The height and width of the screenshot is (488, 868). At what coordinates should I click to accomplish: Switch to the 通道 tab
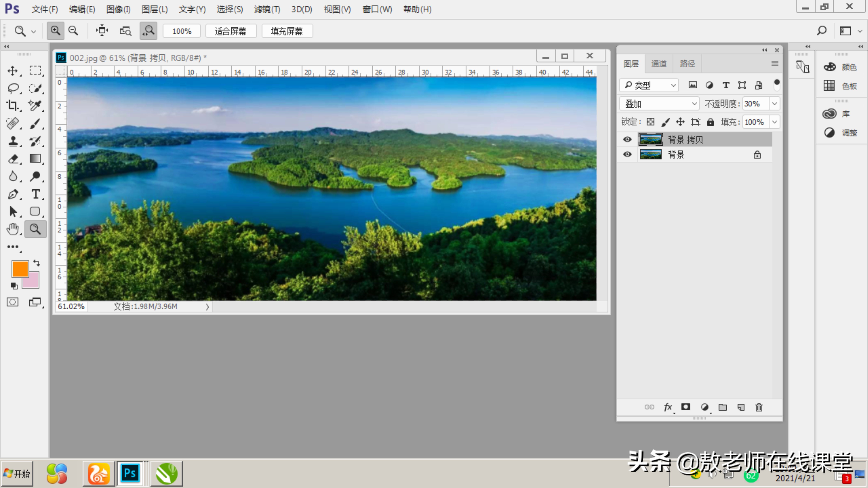[659, 64]
